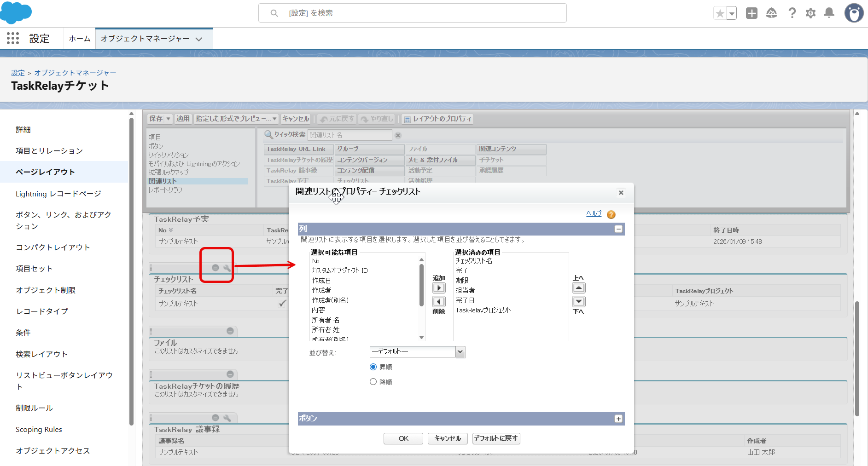Open the global actions plus menu
The image size is (868, 466).
751,13
